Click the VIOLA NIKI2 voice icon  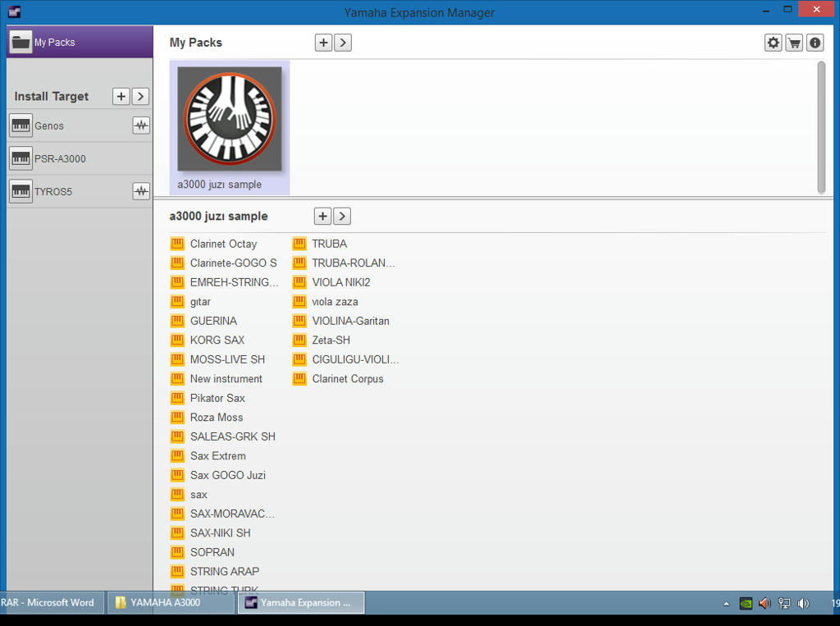coord(299,282)
